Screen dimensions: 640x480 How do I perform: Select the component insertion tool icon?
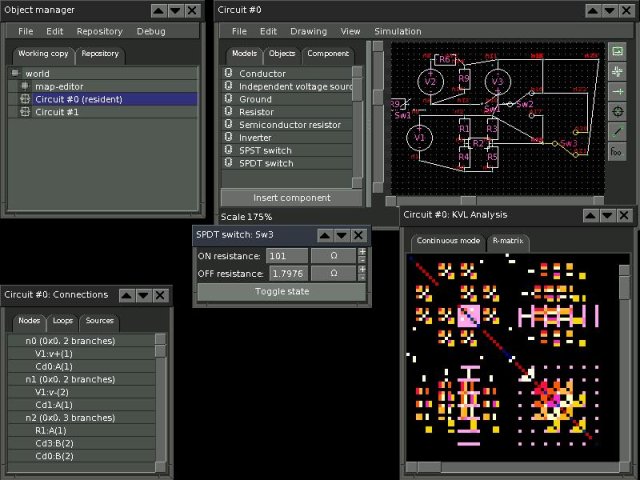coord(617,72)
